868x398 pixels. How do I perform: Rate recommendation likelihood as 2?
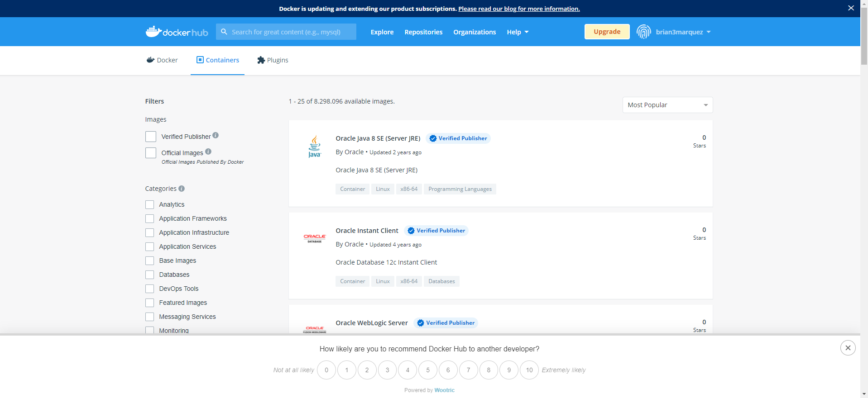click(x=367, y=370)
